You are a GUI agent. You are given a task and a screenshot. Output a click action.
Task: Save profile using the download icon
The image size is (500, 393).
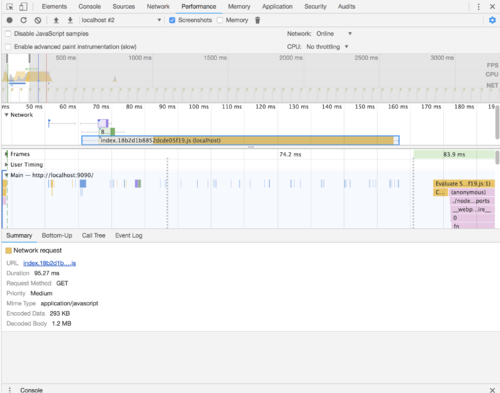pyautogui.click(x=70, y=20)
